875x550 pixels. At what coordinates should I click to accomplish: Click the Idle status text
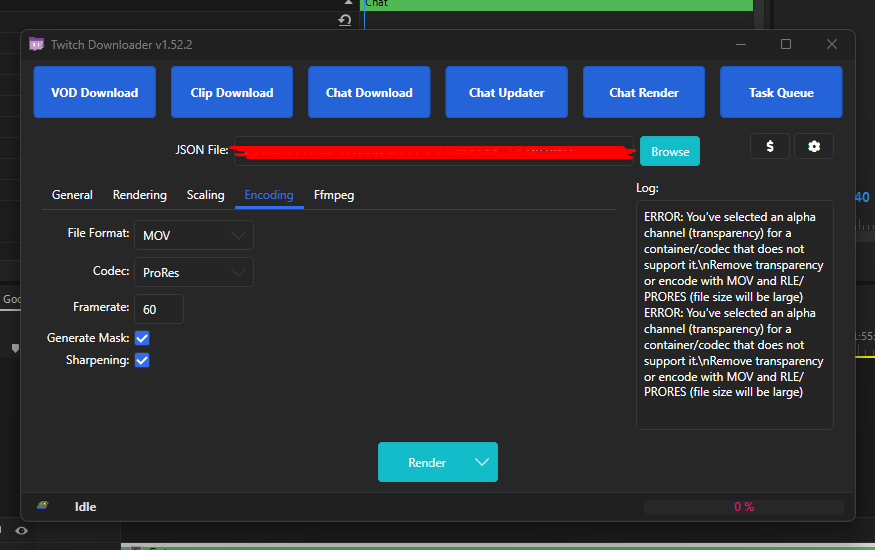point(85,506)
